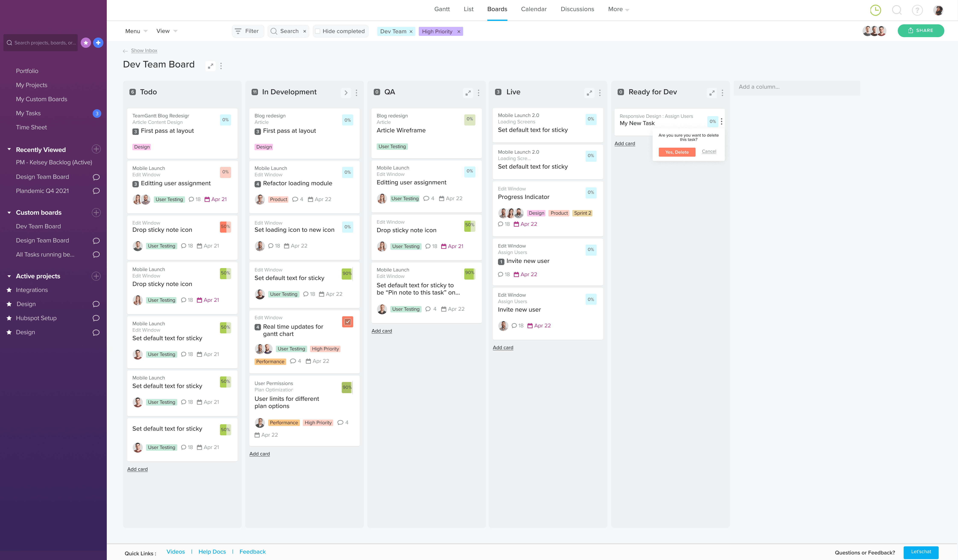This screenshot has height=560, width=958.
Task: Click 90% progress on User limits card
Action: [347, 388]
